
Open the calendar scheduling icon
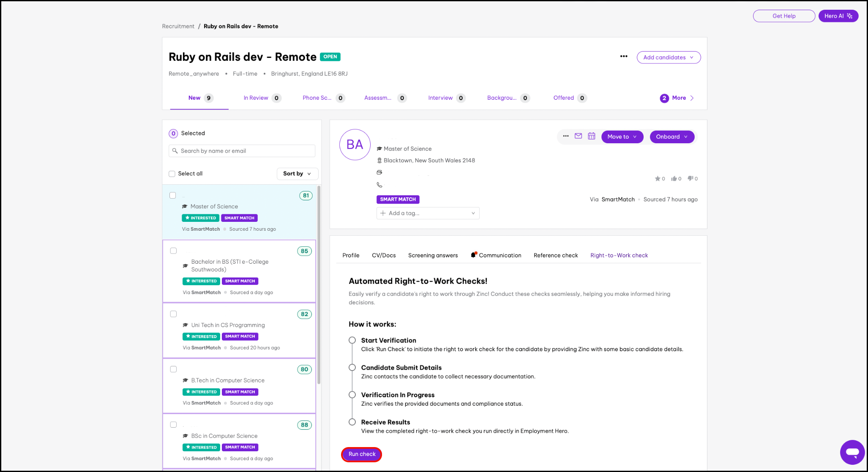pyautogui.click(x=592, y=136)
